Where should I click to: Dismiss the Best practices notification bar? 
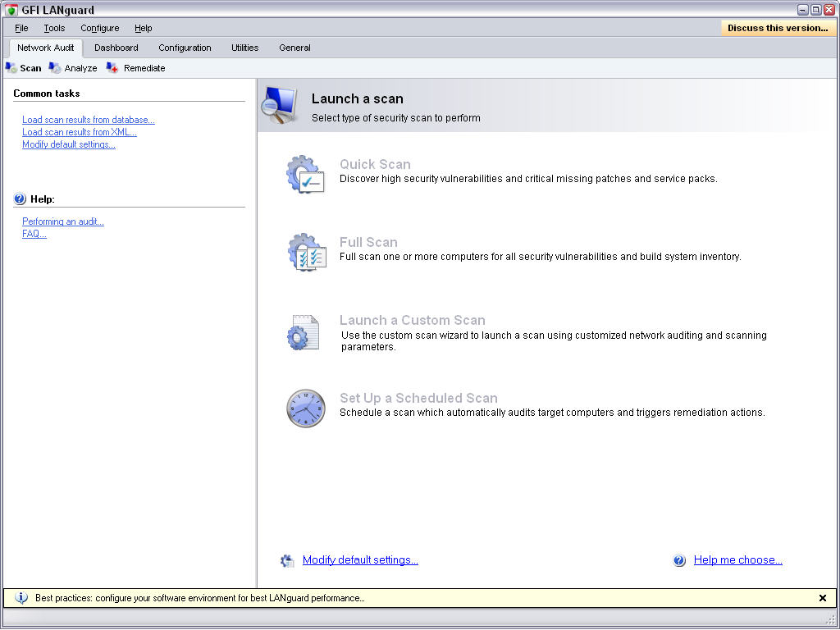[823, 598]
